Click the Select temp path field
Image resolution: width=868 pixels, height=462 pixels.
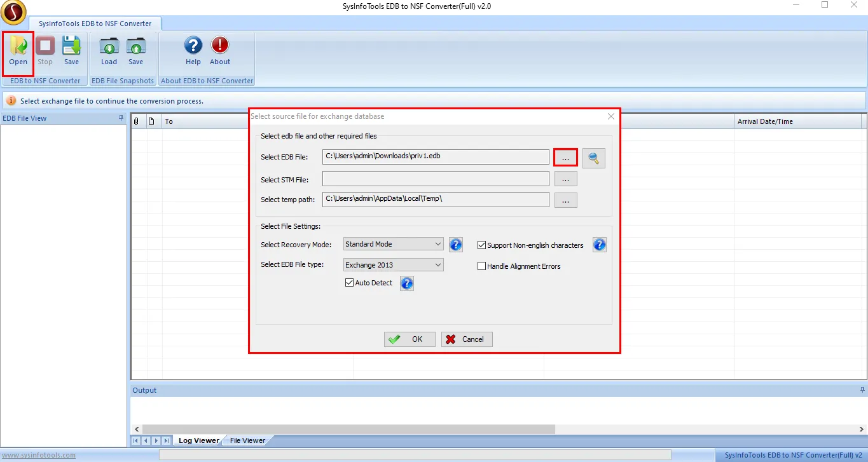coord(436,199)
